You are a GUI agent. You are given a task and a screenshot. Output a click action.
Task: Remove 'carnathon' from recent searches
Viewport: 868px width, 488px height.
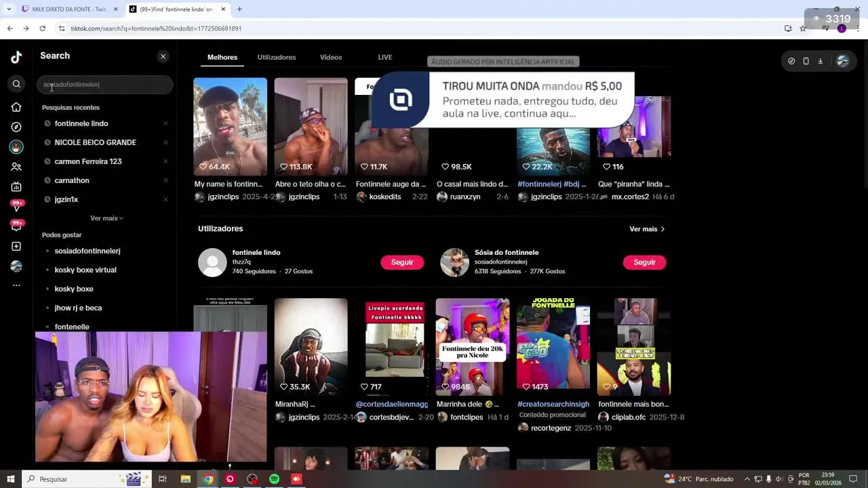point(165,180)
